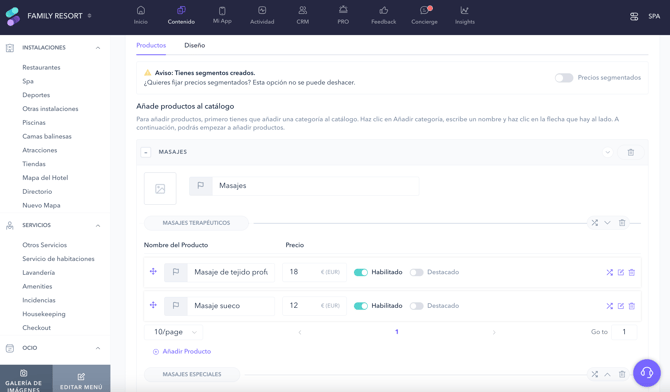Image resolution: width=670 pixels, height=392 pixels.
Task: Delete the MASAJES category with trash icon
Action: [631, 152]
